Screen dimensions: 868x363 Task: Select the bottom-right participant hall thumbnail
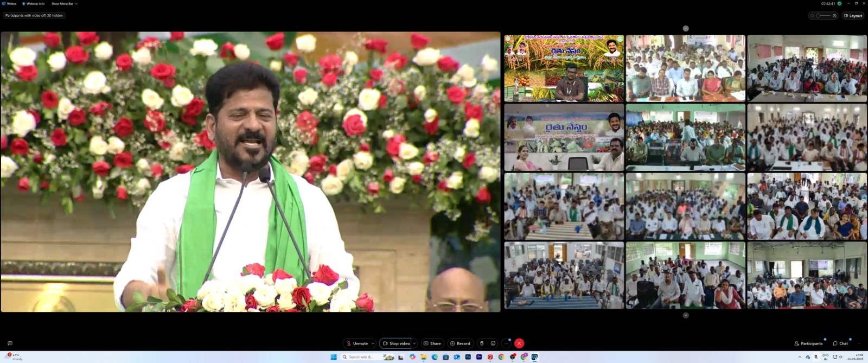[807, 275]
